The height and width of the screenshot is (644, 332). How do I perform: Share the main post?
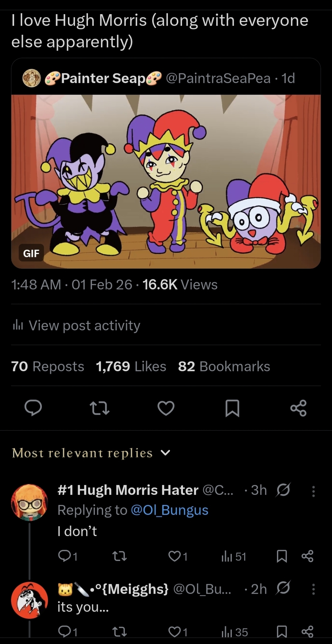point(298,408)
